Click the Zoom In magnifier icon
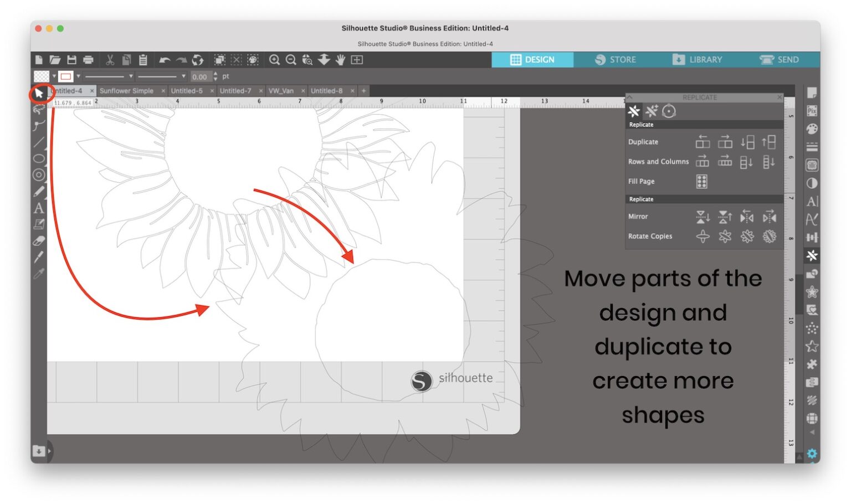Screen dimensions: 851x504 [x=275, y=60]
